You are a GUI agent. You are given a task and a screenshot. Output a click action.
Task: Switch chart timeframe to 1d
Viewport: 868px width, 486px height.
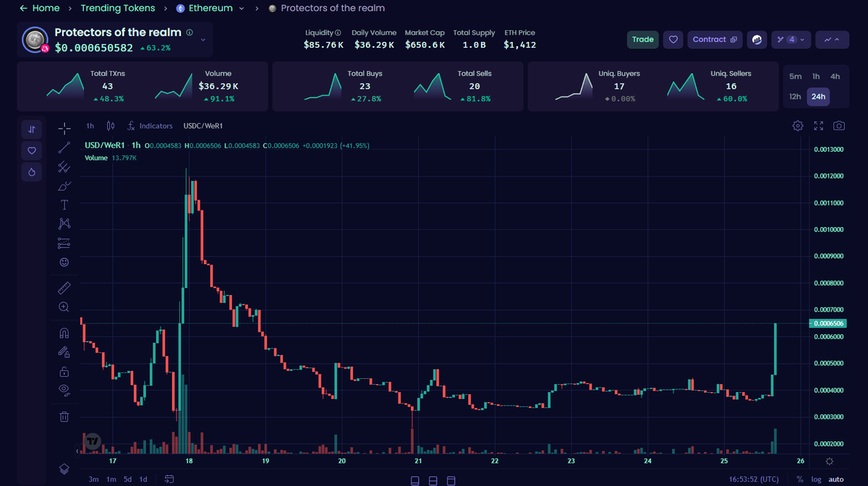142,479
